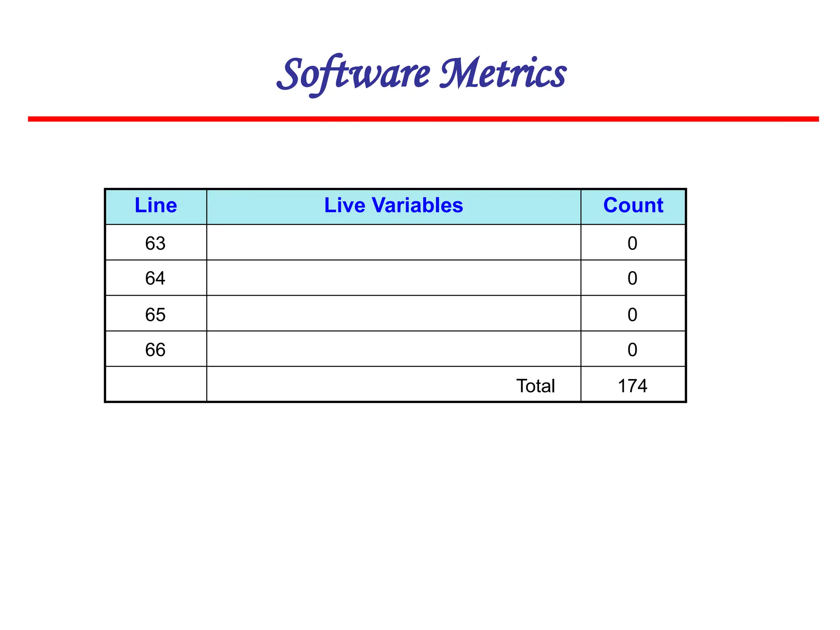This screenshot has height=630, width=840.
Task: Click the count value for line 64
Action: [x=632, y=278]
